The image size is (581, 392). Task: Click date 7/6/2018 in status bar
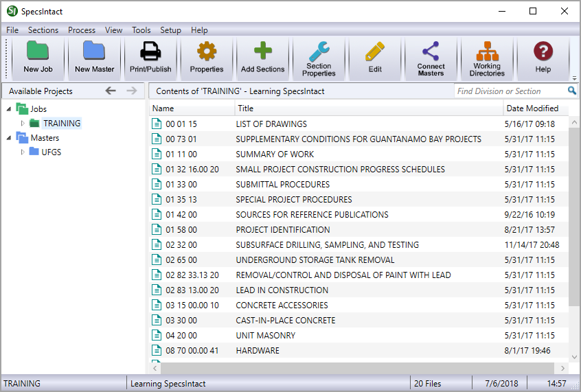tap(501, 383)
